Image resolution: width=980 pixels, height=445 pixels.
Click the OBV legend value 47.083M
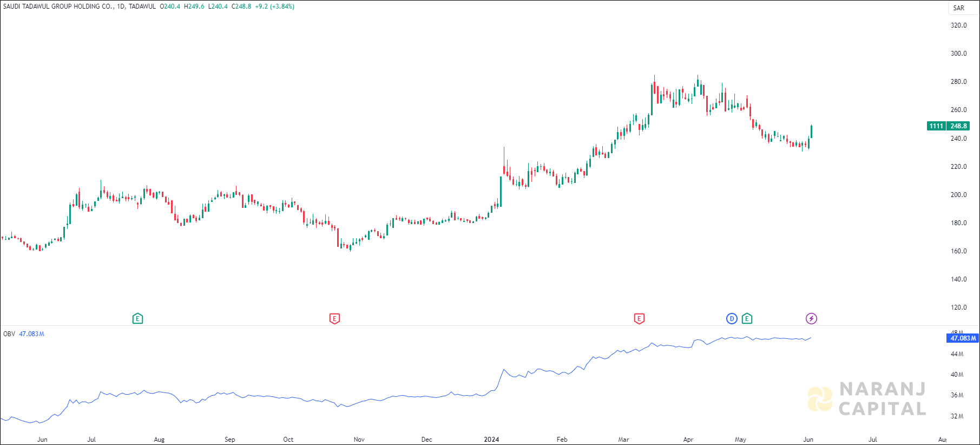(x=31, y=334)
